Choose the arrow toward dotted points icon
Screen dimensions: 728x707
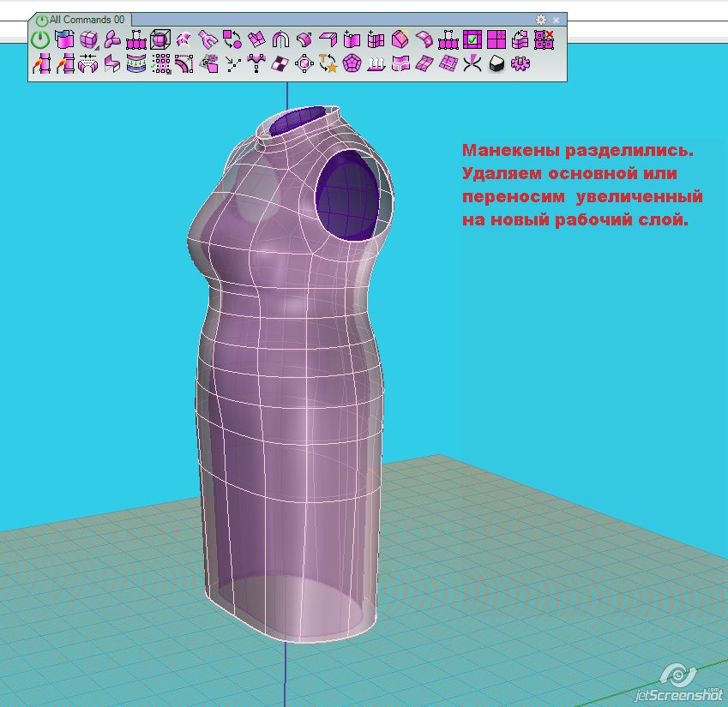[x=232, y=63]
